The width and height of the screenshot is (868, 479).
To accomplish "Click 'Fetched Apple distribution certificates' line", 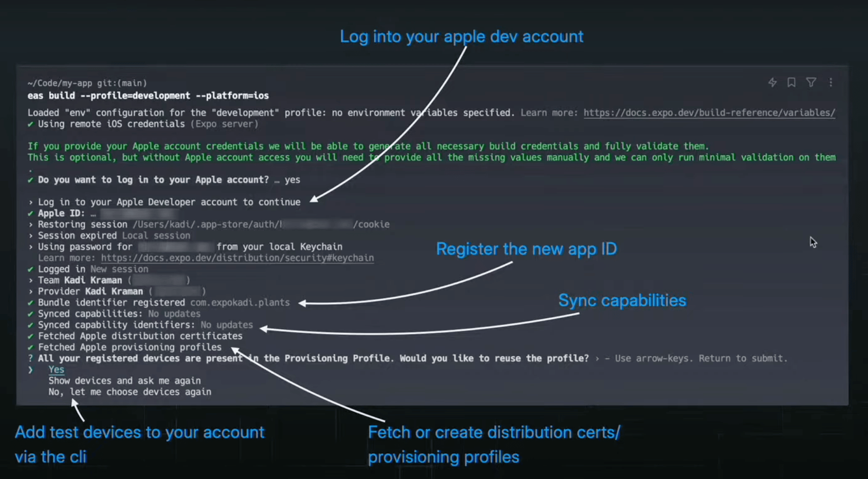I will point(135,336).
